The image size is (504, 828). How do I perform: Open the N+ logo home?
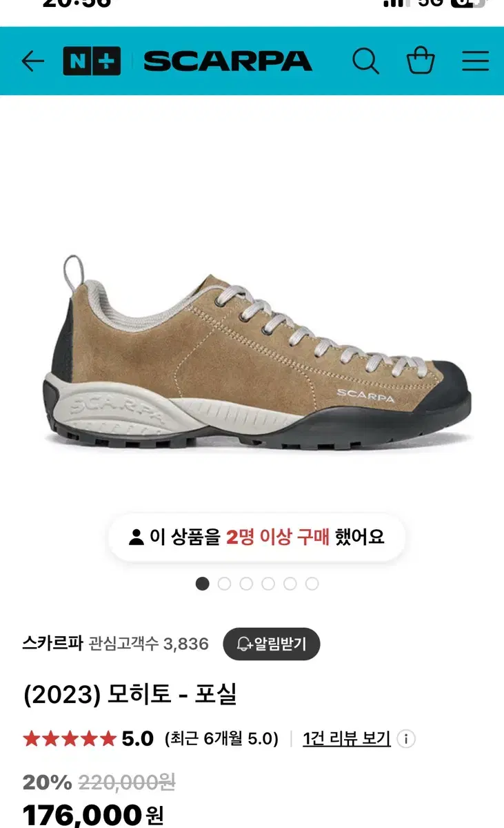92,61
